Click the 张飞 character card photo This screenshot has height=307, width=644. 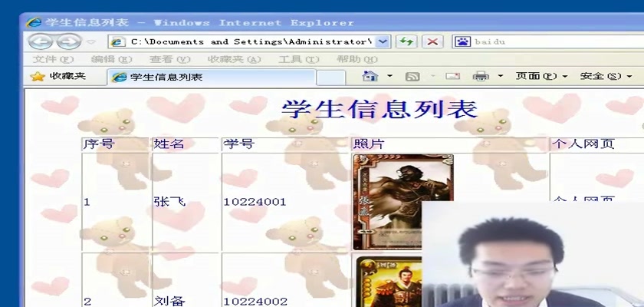(x=403, y=202)
